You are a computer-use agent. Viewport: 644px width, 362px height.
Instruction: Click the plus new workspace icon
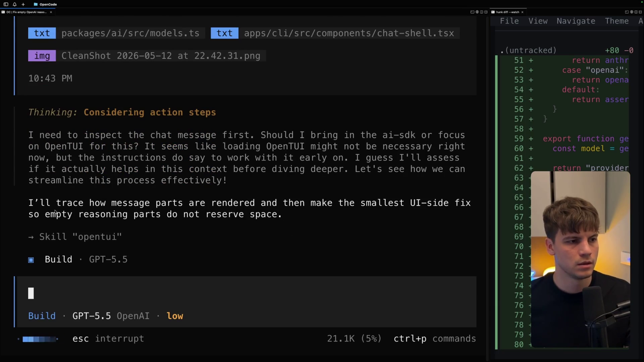click(x=23, y=4)
